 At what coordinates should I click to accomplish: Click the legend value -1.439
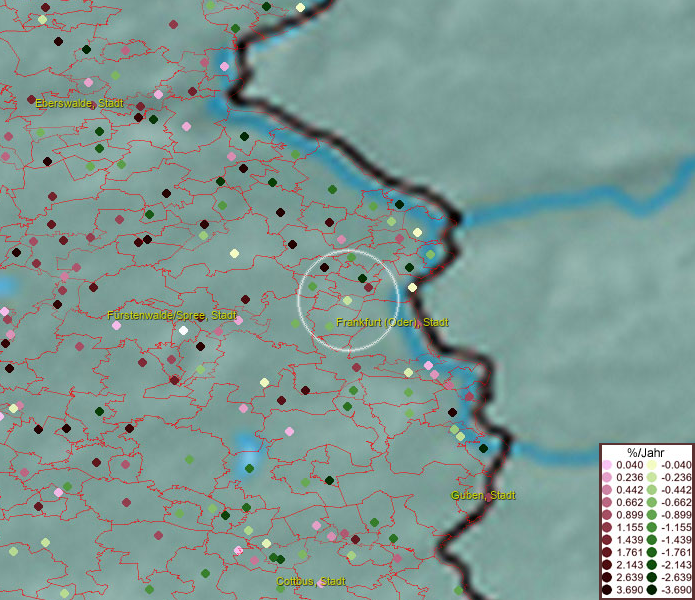point(676,540)
